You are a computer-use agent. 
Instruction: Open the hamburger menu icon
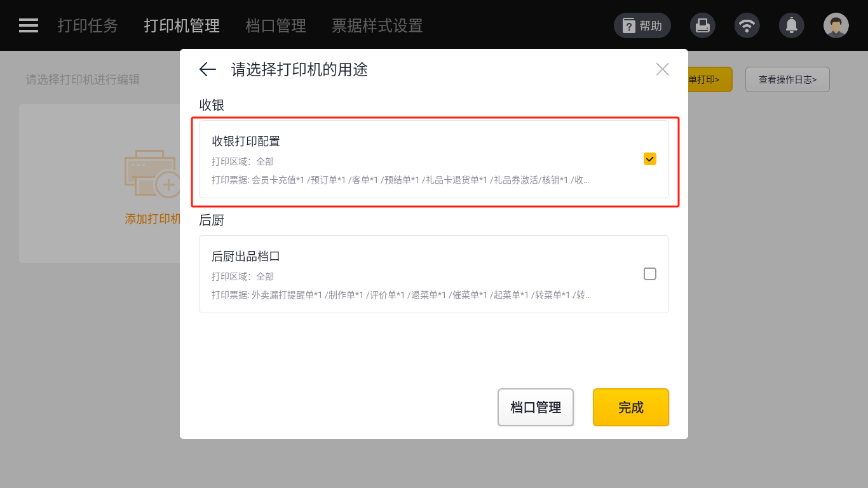pyautogui.click(x=29, y=25)
